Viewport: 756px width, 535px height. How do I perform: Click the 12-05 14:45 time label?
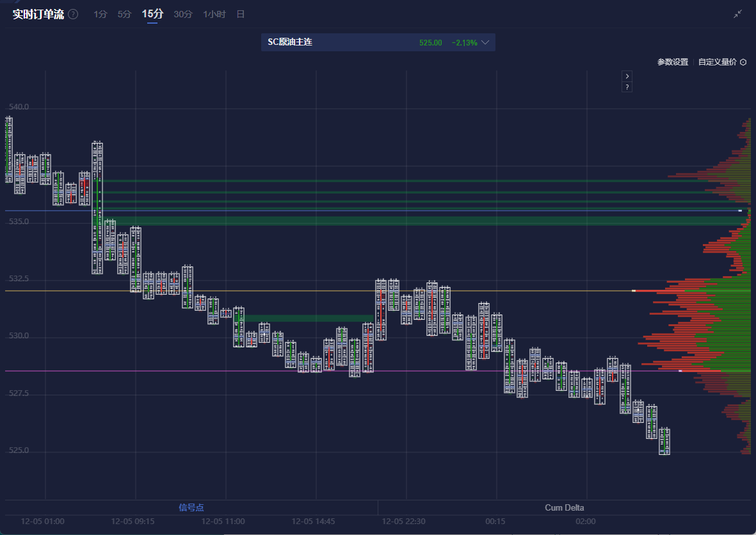[x=313, y=522]
